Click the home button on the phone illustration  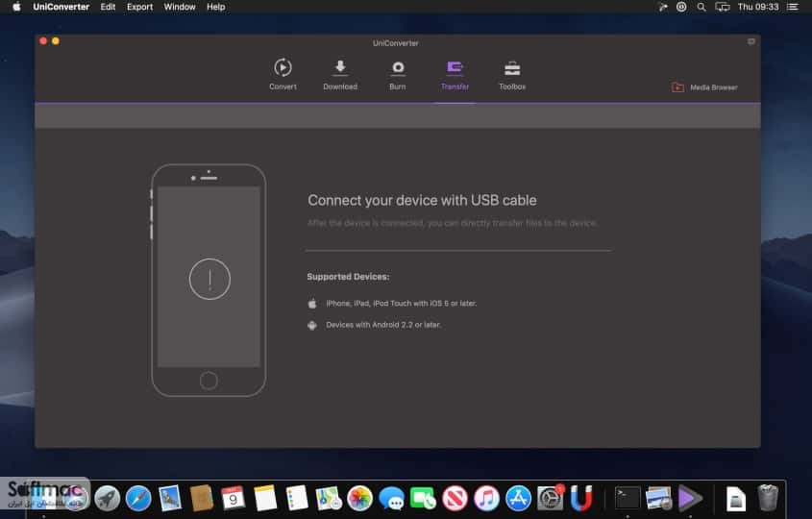[x=209, y=381]
